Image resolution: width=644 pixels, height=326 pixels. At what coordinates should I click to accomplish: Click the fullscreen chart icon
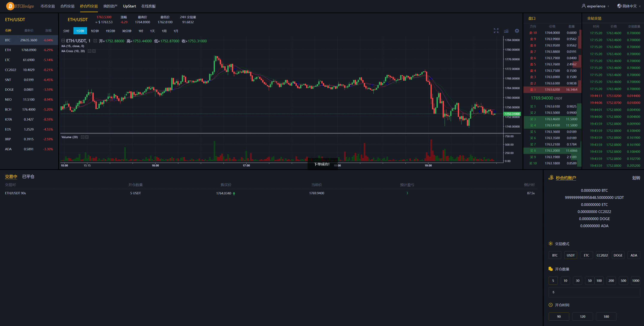[x=496, y=31]
